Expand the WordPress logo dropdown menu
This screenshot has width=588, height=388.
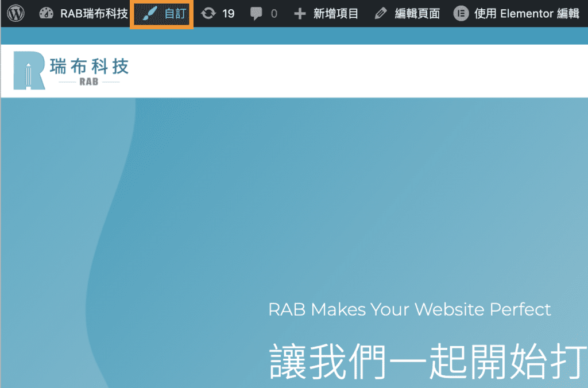pos(15,13)
